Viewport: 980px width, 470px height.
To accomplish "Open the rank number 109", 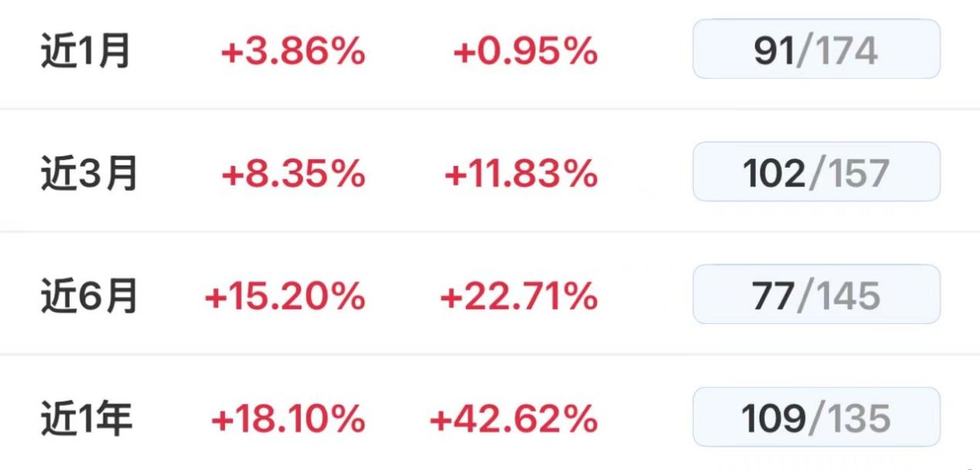I will [773, 419].
